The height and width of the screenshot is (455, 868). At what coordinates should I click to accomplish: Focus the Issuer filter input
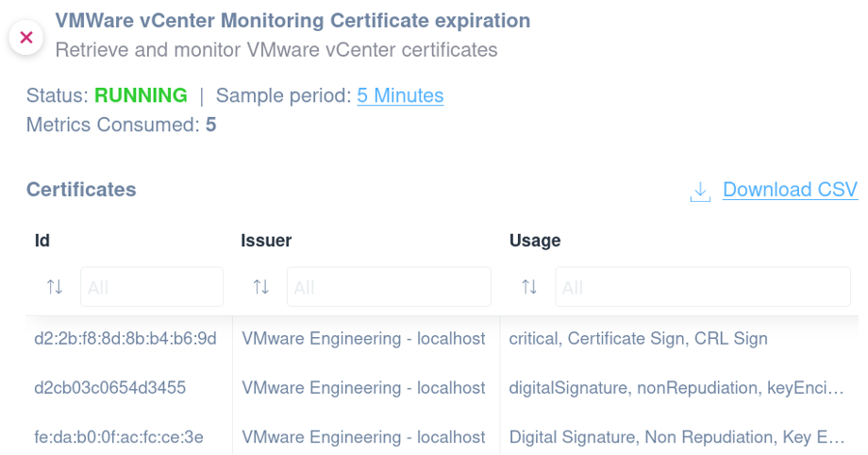[389, 287]
